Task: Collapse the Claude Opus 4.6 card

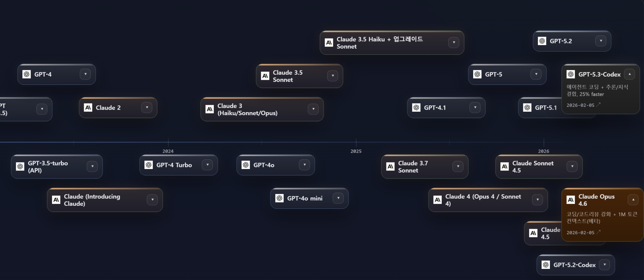Action: 633,200
